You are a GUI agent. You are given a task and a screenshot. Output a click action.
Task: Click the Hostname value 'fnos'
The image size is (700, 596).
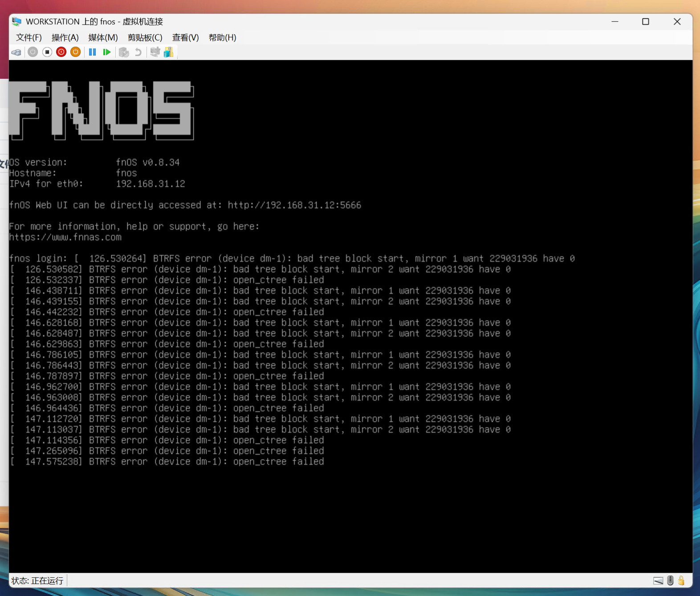pos(126,173)
